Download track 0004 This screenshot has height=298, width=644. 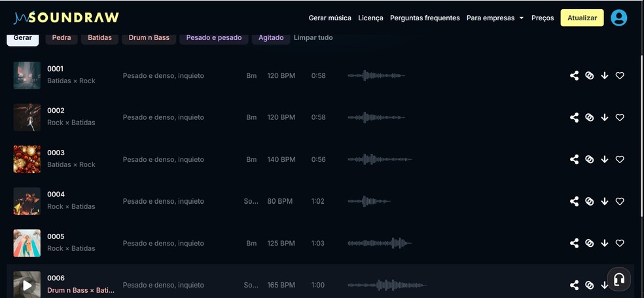click(605, 202)
